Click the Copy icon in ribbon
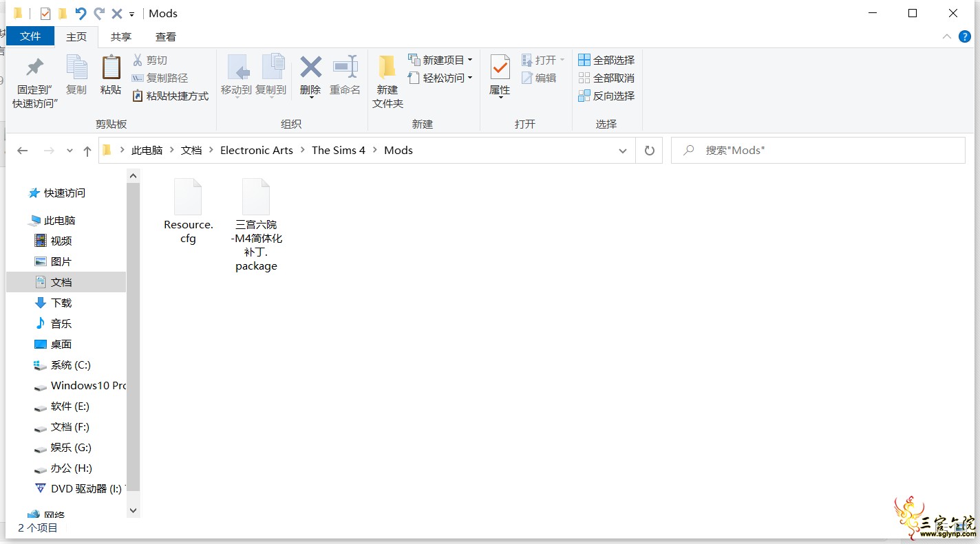The image size is (980, 544). (x=76, y=67)
